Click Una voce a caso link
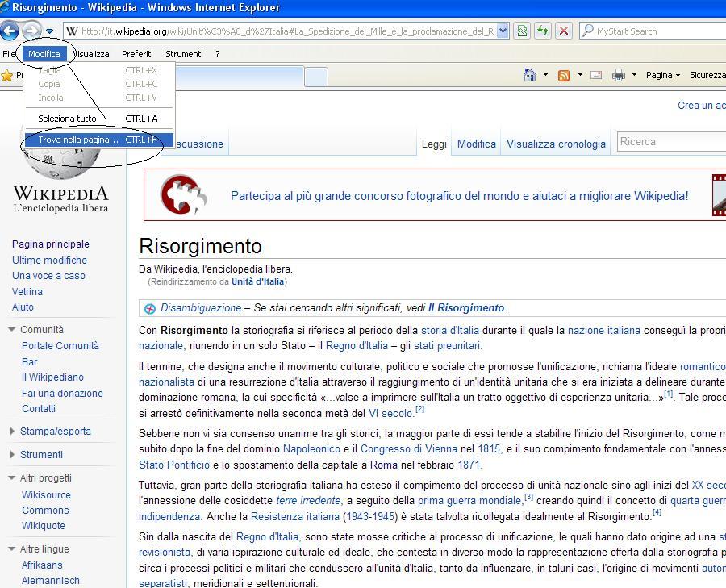Viewport: 726px width, 588px height. pyautogui.click(x=48, y=276)
